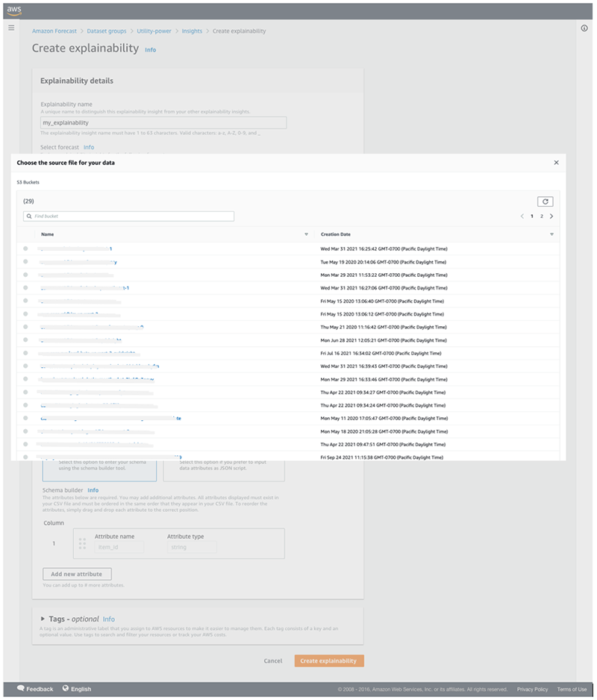Select bucket created Thu May 21 2020 11:16:42
This screenshot has height=700, width=597.
click(x=25, y=327)
